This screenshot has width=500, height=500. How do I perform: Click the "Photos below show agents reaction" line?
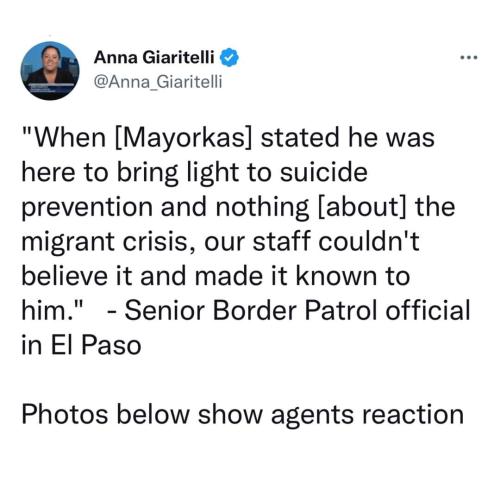tap(243, 414)
